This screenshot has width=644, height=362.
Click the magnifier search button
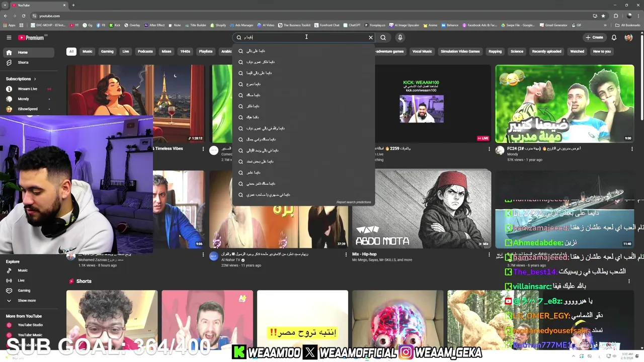pos(383,38)
